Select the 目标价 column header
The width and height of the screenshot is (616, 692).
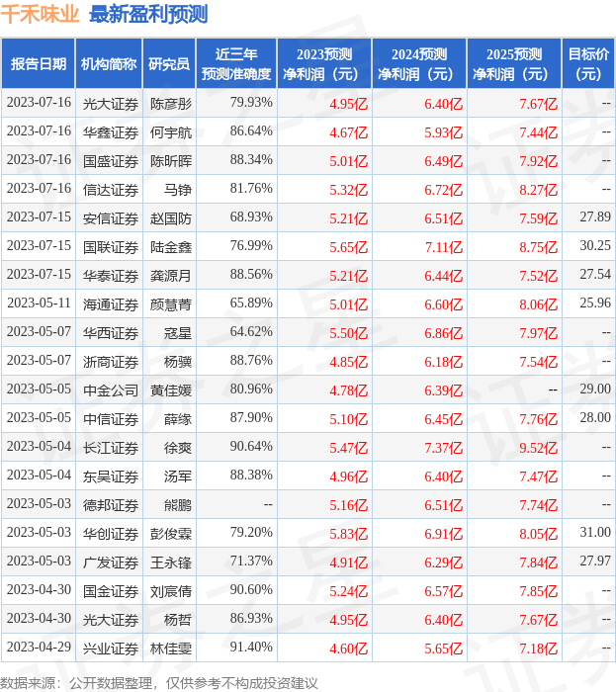pos(588,64)
